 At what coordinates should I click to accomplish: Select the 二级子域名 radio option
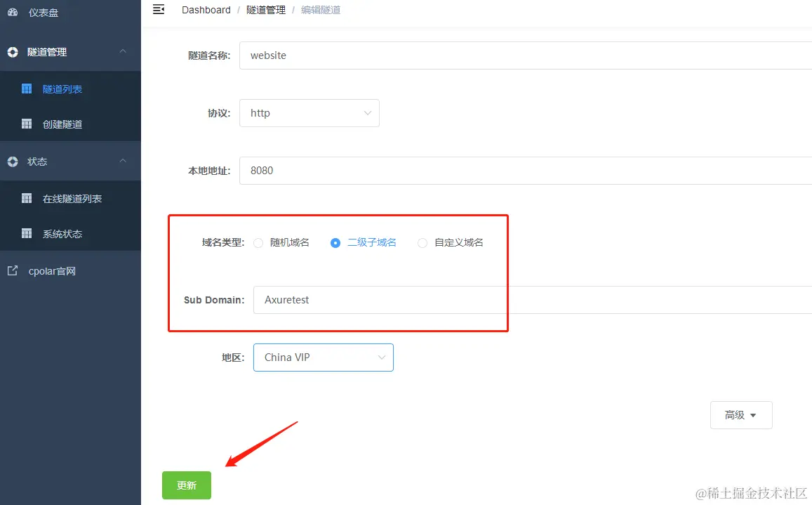pyautogui.click(x=335, y=242)
